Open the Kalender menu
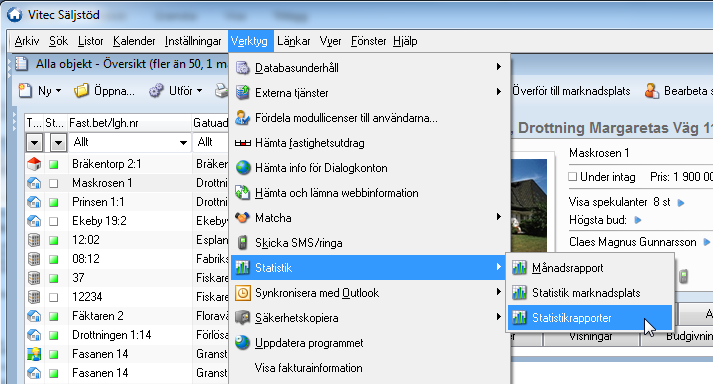 coord(134,41)
